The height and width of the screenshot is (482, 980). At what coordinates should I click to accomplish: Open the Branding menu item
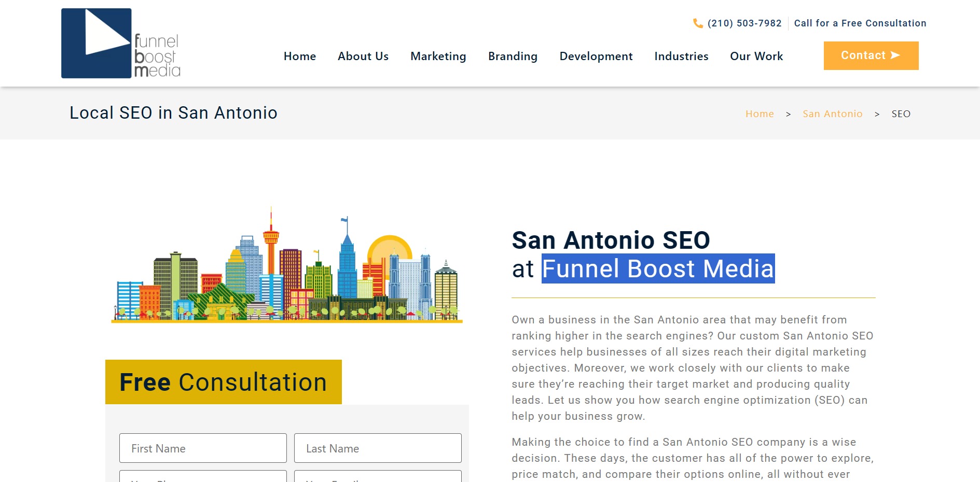[x=513, y=56]
